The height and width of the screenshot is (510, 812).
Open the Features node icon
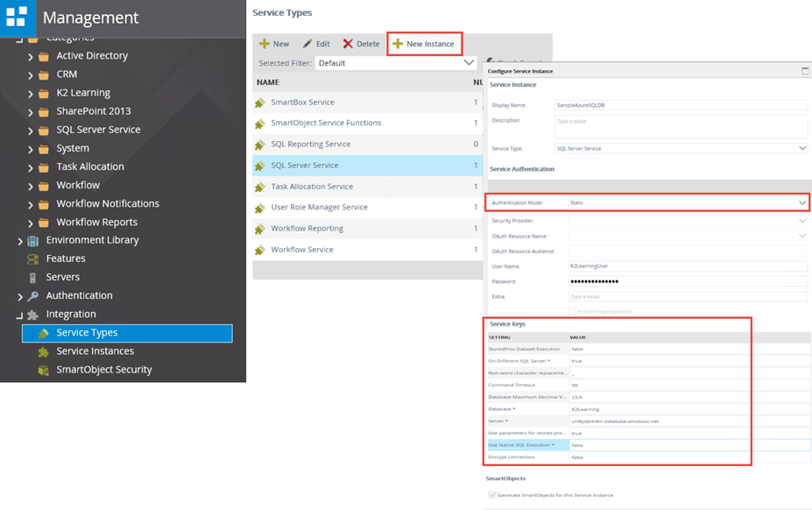pos(32,259)
